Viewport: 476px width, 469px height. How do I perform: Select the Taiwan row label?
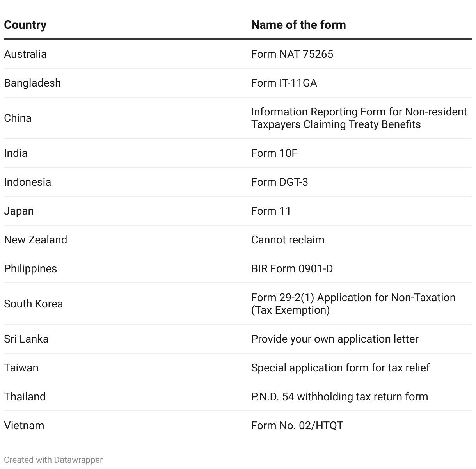[21, 368]
